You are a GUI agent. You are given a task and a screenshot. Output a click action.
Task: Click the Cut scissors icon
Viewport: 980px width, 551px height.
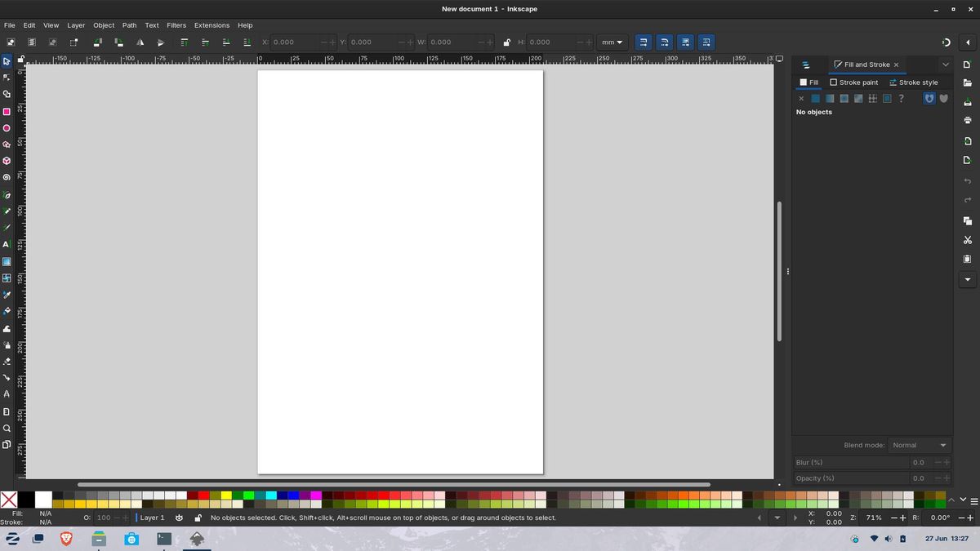pyautogui.click(x=968, y=240)
